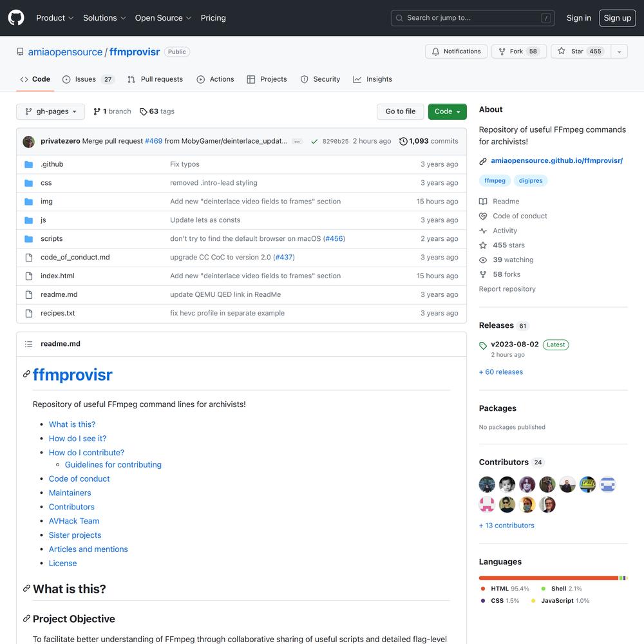Open the gh-pages branch selector

[50, 111]
